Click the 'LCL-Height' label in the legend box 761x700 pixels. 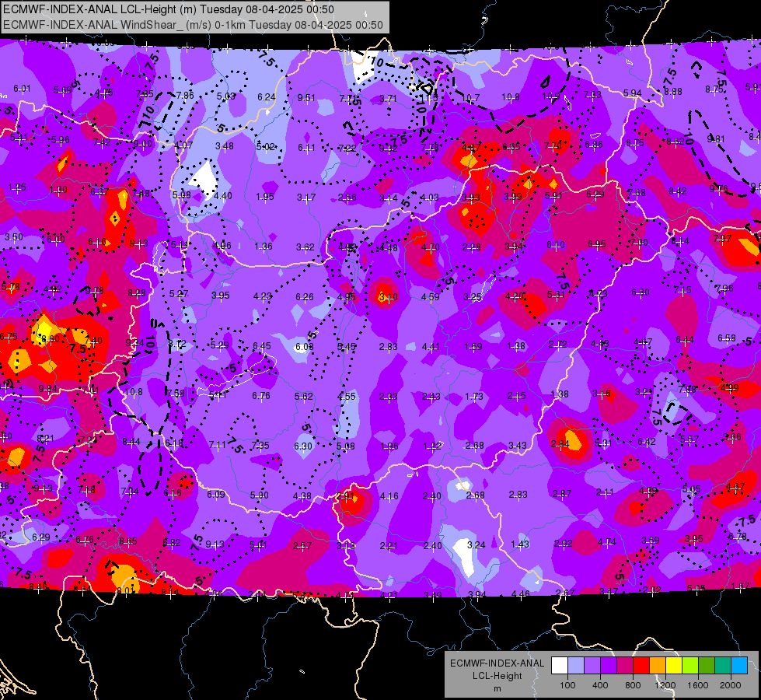click(497, 676)
